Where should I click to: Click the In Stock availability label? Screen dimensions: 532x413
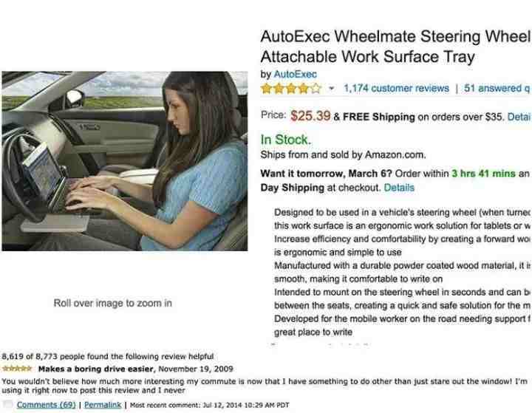[286, 140]
